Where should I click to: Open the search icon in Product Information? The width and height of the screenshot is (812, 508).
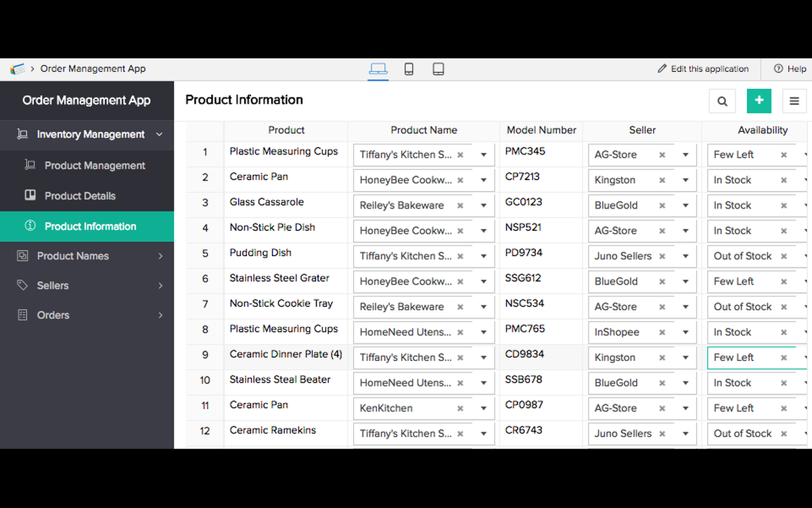pyautogui.click(x=722, y=101)
